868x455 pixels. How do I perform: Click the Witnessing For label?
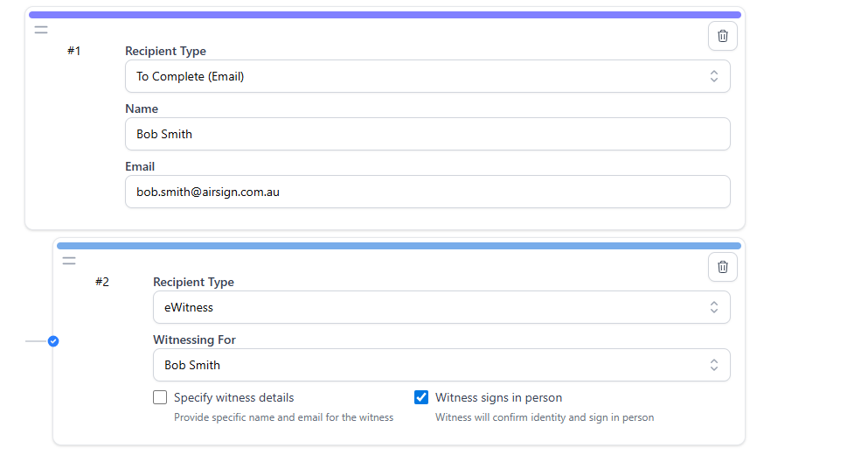click(194, 339)
